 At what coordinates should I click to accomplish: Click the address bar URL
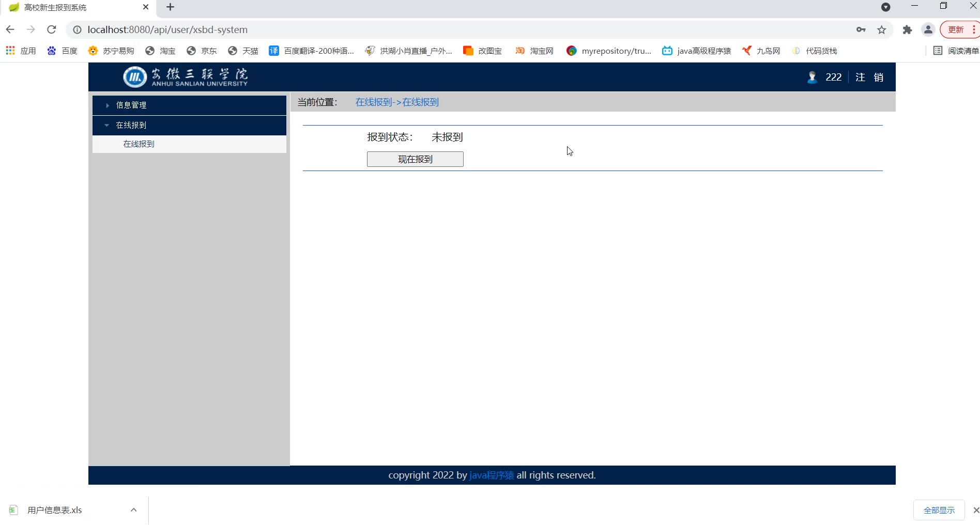(x=167, y=30)
